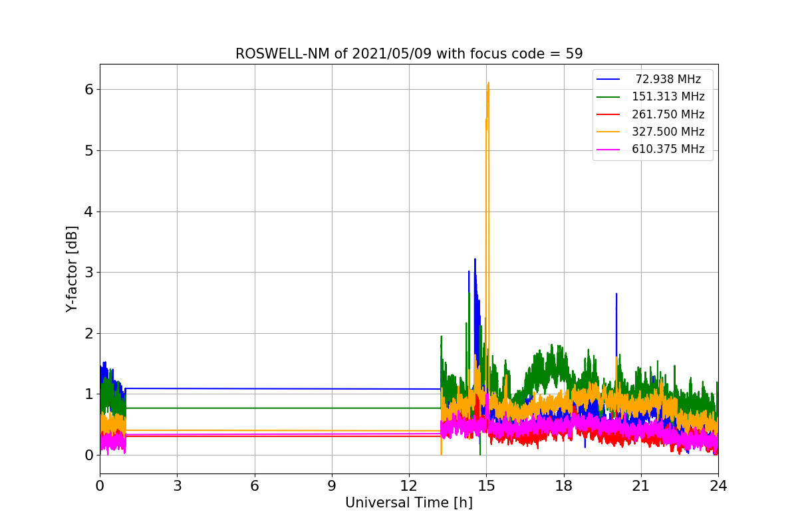The image size is (798, 532).
Task: Select the 327.500 MHz legend label
Action: 668,132
